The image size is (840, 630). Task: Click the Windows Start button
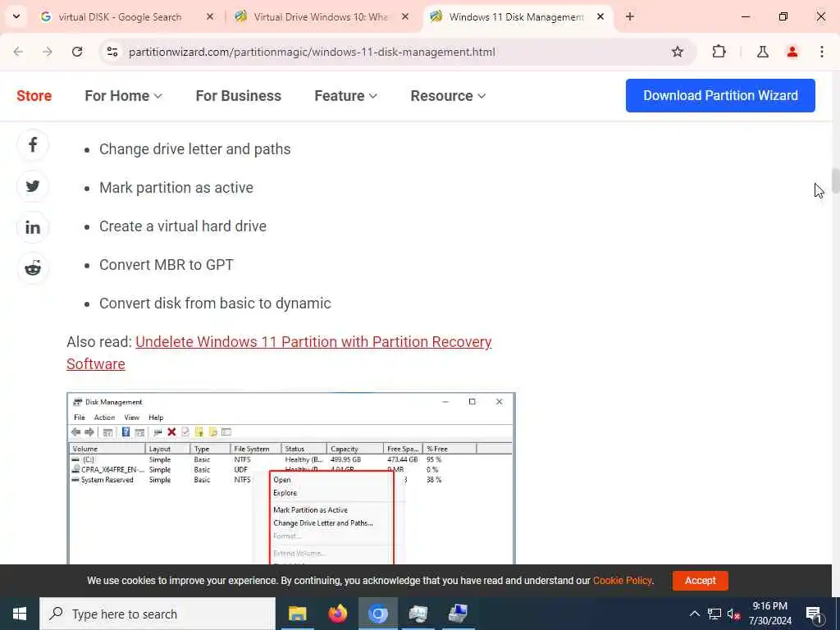(x=20, y=614)
